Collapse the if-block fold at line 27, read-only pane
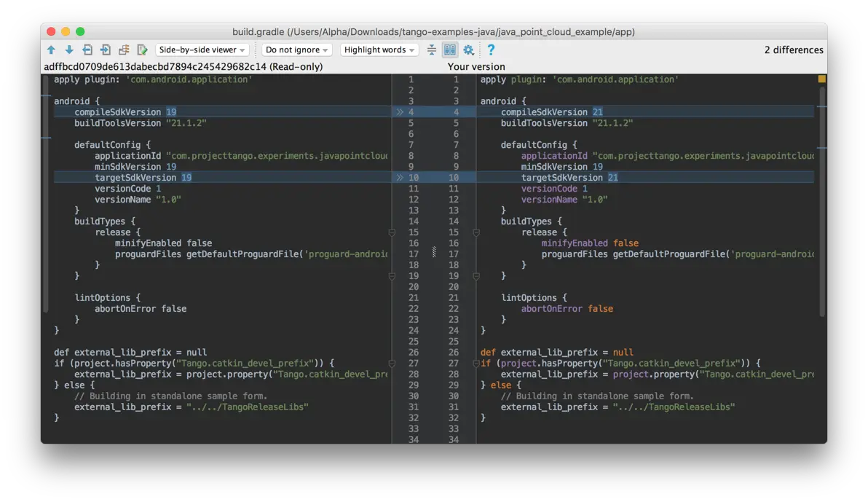This screenshot has width=868, height=502. point(392,364)
